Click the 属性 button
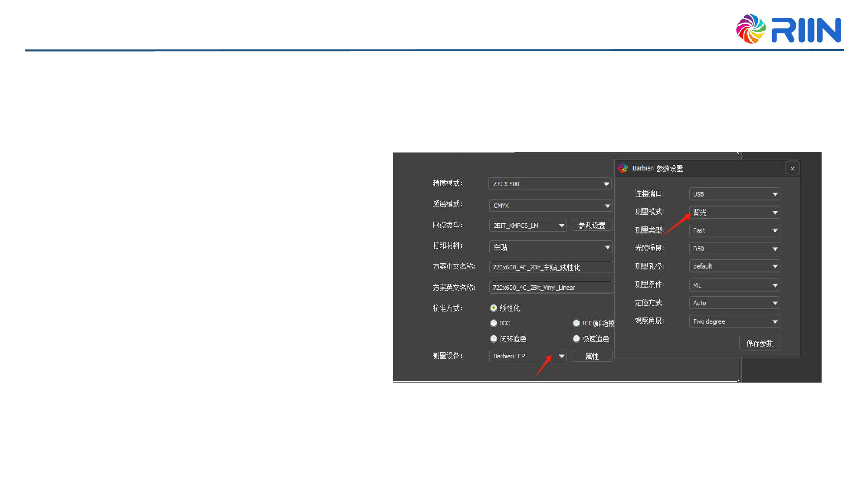868x488 pixels. point(592,356)
